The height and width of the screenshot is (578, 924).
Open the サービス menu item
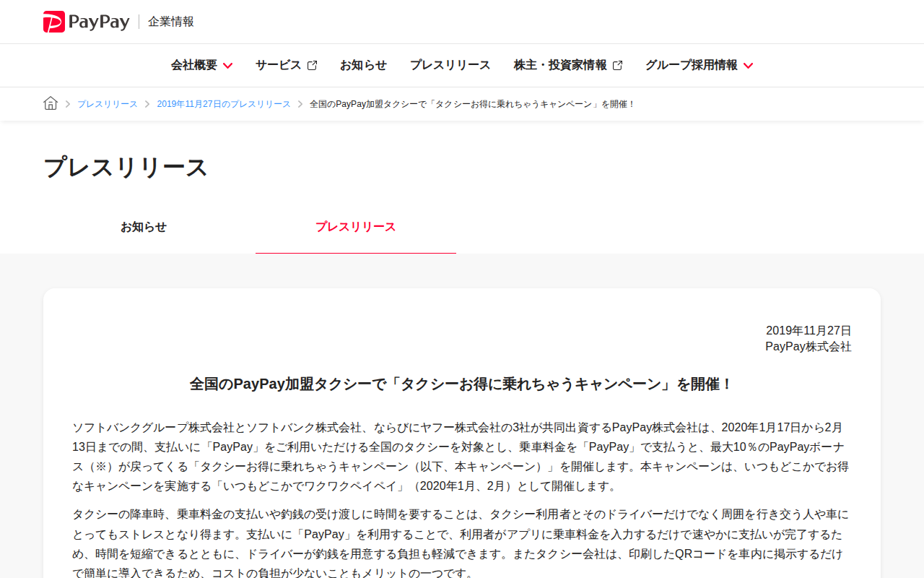click(x=286, y=65)
